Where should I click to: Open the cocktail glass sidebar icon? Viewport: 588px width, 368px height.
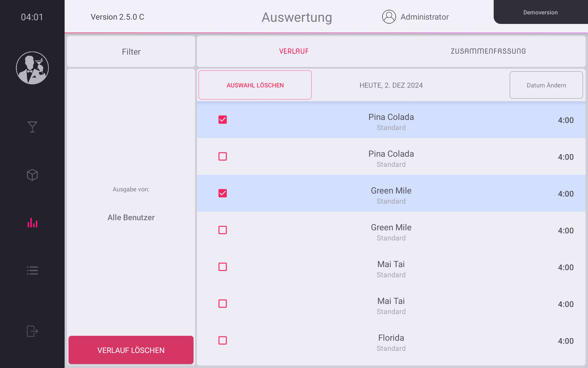click(x=32, y=127)
